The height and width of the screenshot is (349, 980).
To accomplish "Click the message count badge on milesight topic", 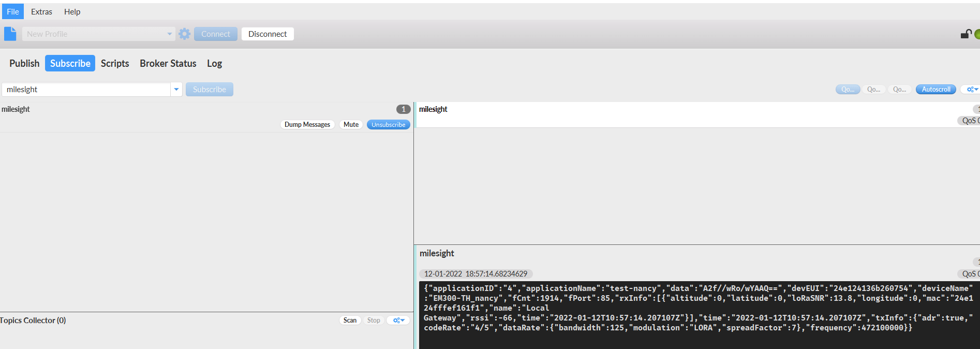I will pyautogui.click(x=403, y=109).
